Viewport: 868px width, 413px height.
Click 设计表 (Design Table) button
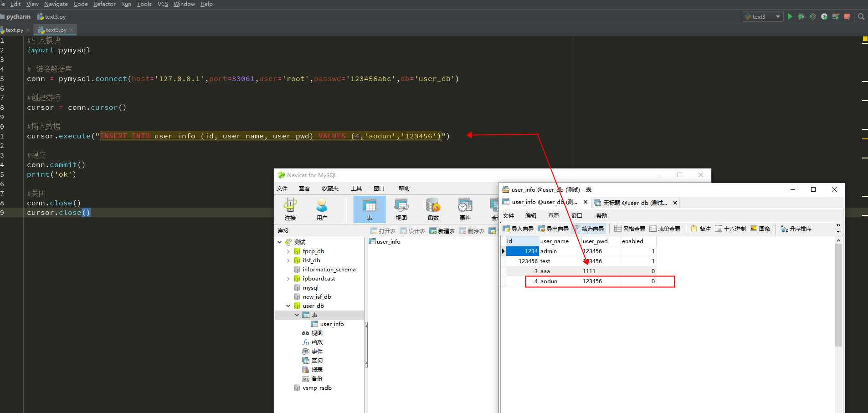413,231
